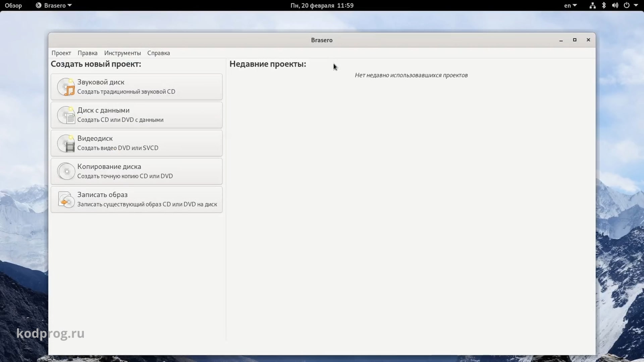Click the disc copy icon

click(66, 171)
